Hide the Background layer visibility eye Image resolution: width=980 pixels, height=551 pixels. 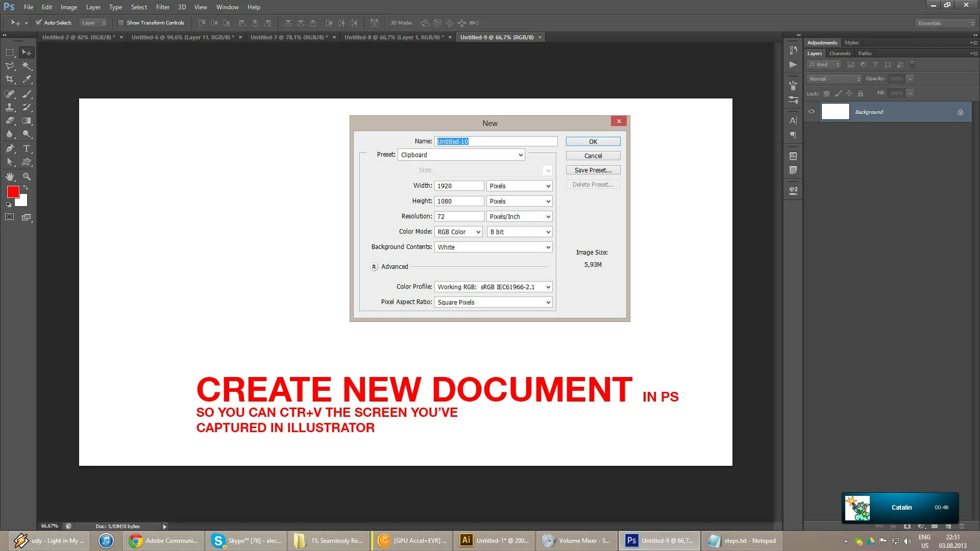pos(812,112)
